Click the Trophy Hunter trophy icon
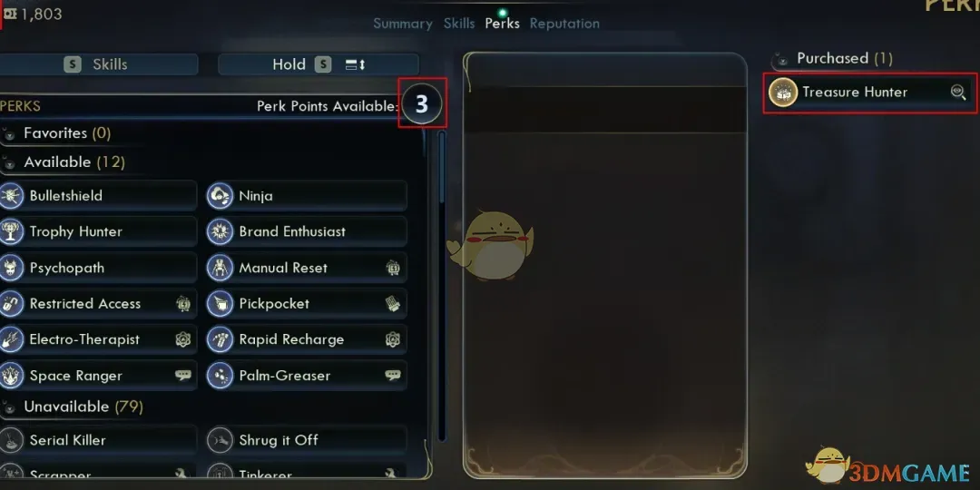Image resolution: width=980 pixels, height=490 pixels. [x=11, y=232]
